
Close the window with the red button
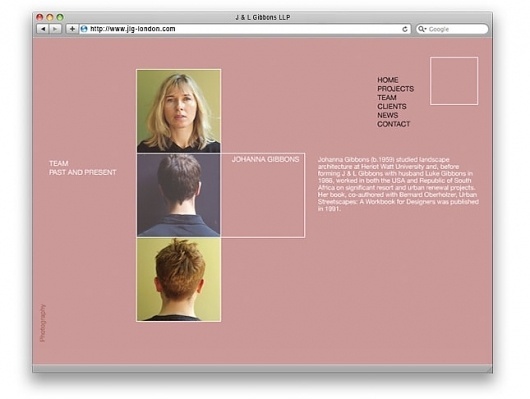40,17
